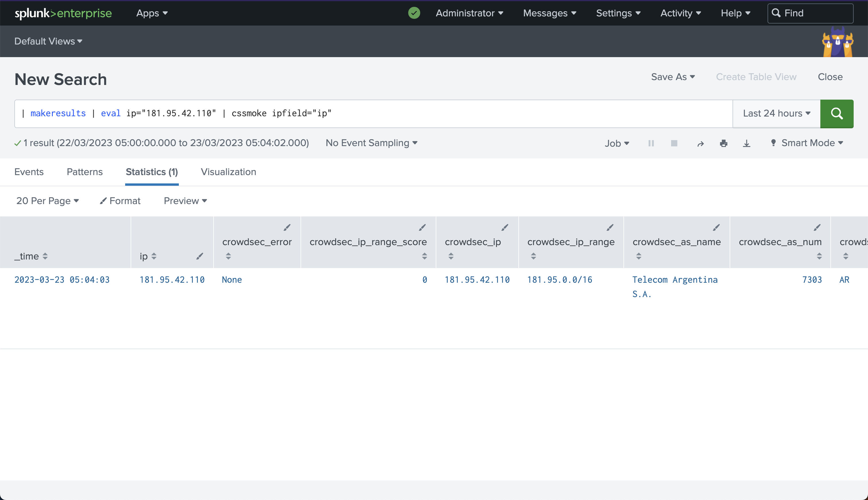Click the green search magnifier button

pos(836,114)
